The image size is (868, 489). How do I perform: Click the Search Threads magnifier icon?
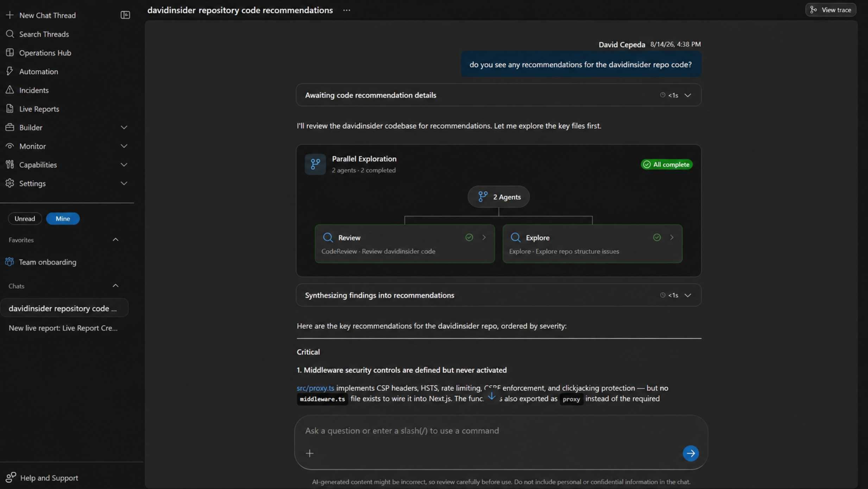pyautogui.click(x=10, y=34)
